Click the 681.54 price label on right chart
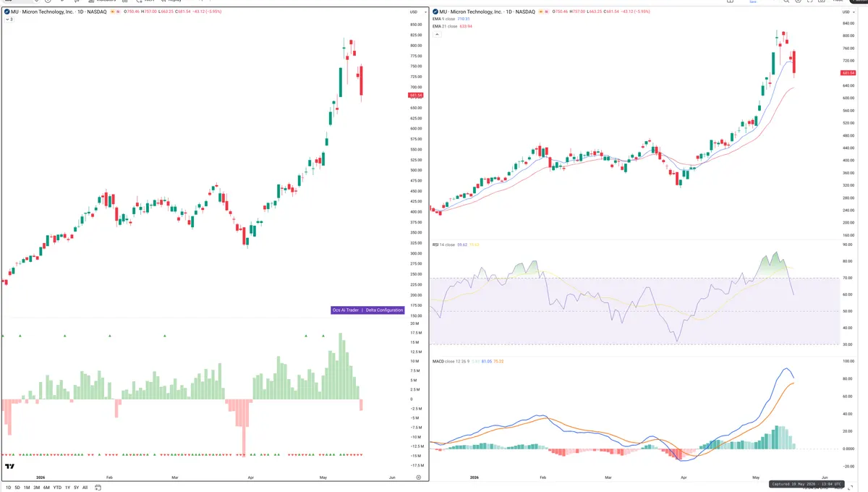This screenshot has width=868, height=492. (x=849, y=73)
